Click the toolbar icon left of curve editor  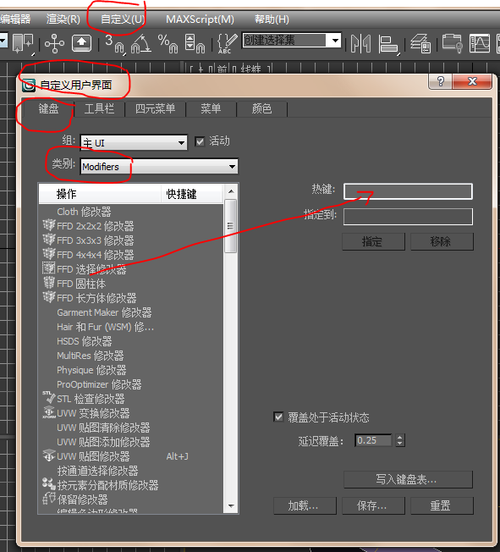tap(452, 43)
